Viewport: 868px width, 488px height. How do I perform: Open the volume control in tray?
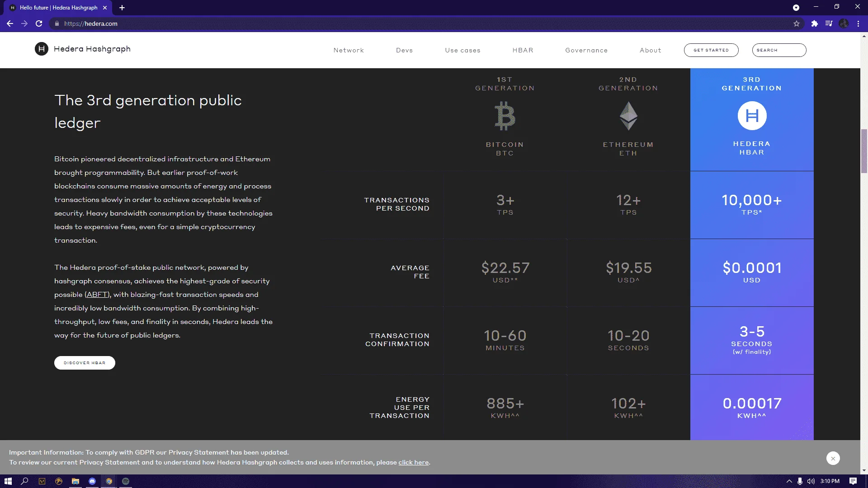811,481
